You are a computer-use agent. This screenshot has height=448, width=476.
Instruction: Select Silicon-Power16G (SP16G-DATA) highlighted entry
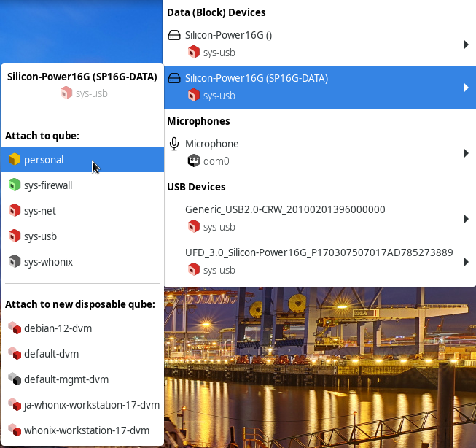(320, 88)
